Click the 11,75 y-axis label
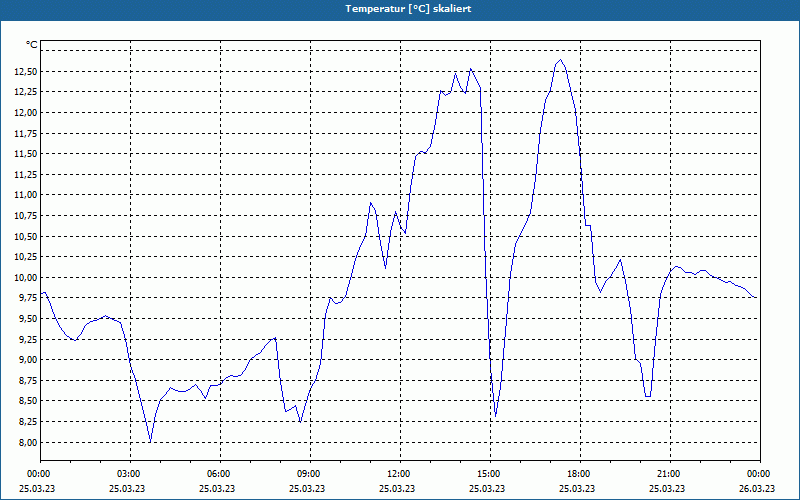The width and height of the screenshot is (800, 500). (26, 134)
